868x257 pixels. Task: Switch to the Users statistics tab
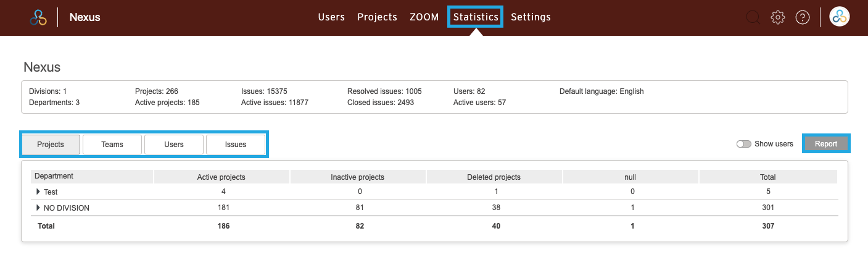[174, 145]
